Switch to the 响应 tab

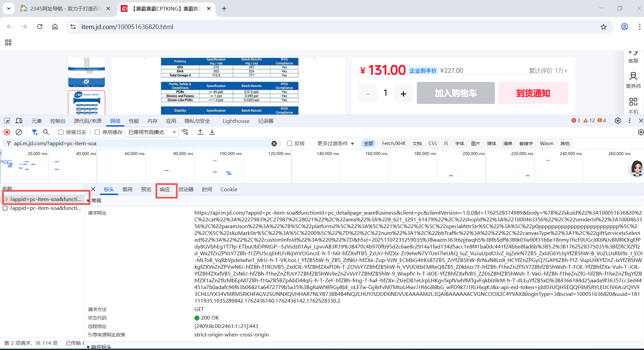click(165, 190)
